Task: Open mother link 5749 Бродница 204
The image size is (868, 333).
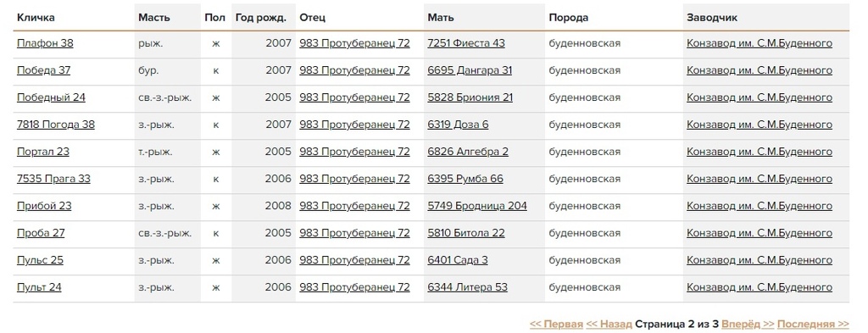Action: [x=477, y=206]
